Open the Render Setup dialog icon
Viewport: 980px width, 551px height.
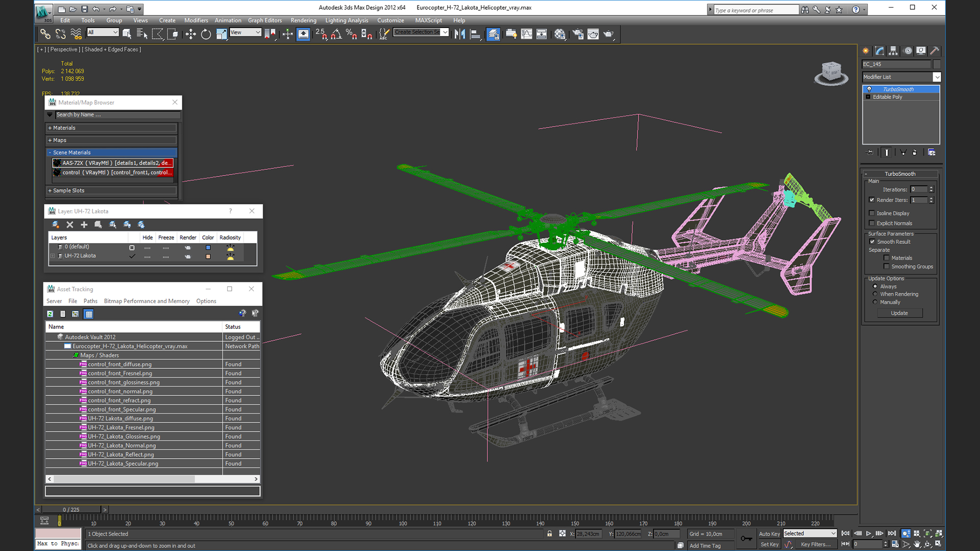(x=578, y=34)
